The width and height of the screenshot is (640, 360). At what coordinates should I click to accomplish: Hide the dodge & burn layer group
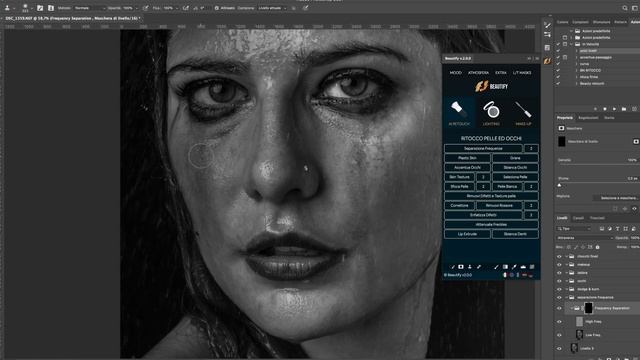(559, 289)
